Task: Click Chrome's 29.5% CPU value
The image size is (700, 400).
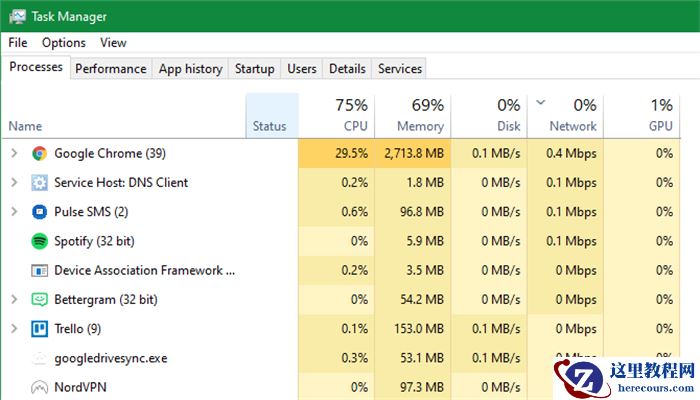Action: (351, 154)
